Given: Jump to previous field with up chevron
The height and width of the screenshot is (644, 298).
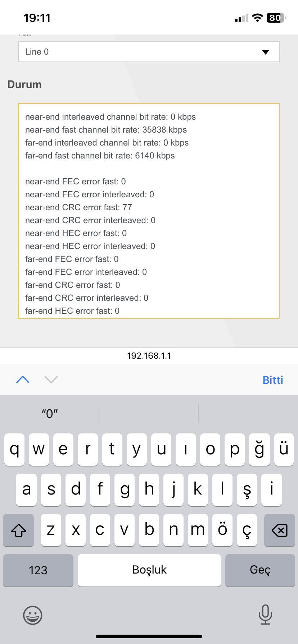Looking at the screenshot, I should click(x=23, y=379).
